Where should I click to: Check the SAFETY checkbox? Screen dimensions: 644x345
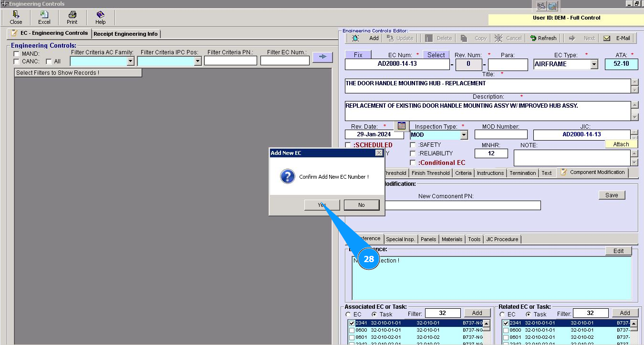click(x=413, y=145)
